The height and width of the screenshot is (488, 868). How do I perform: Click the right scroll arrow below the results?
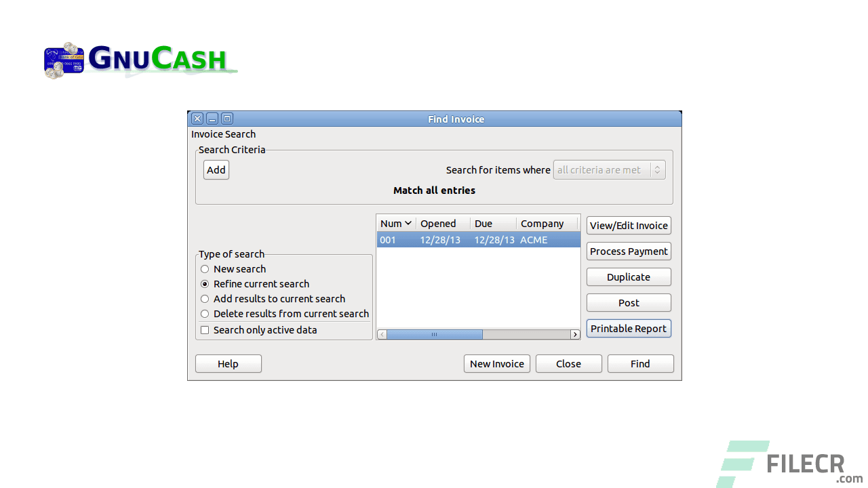(575, 333)
